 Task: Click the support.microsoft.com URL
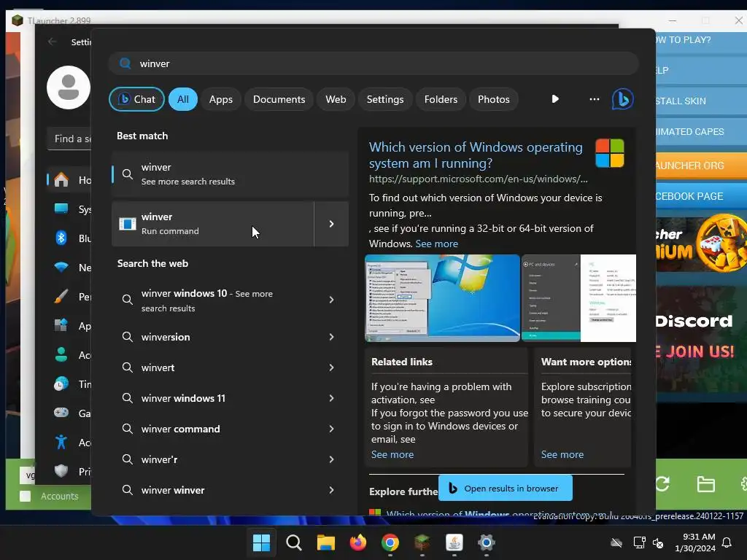pyautogui.click(x=479, y=179)
